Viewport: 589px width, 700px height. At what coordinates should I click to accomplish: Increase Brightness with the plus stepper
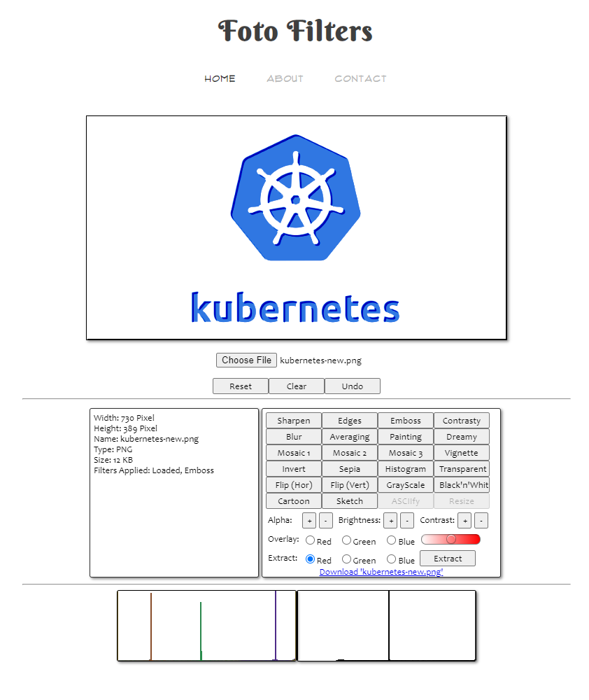click(390, 520)
